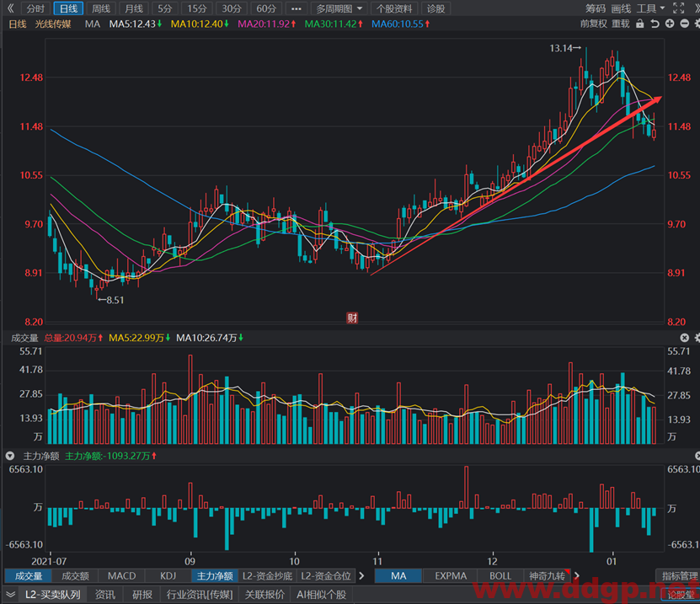Click 重载 to reload chart data

[621, 24]
